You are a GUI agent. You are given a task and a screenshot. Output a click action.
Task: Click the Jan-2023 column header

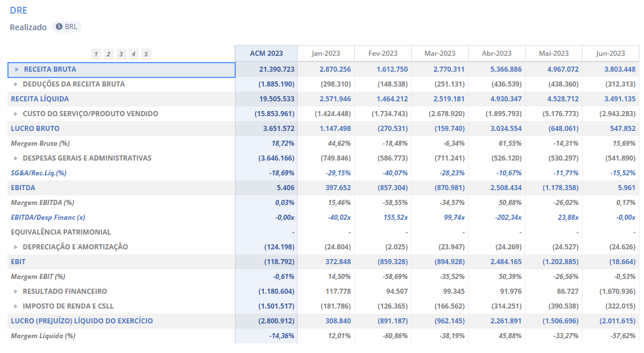pyautogui.click(x=326, y=54)
